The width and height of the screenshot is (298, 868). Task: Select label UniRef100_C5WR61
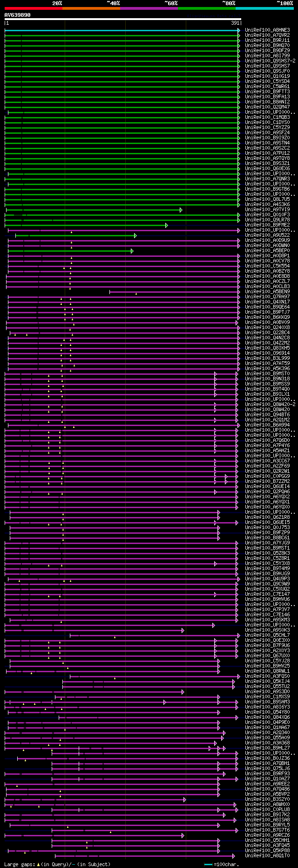pos(267,87)
